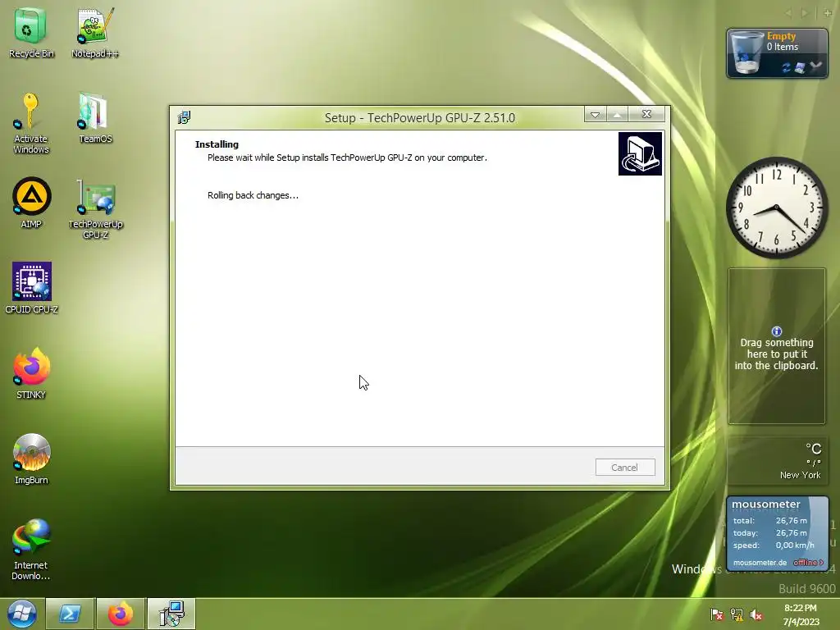Open the Recycle Bin desktop icon
The width and height of the screenshot is (840, 630).
click(30, 33)
